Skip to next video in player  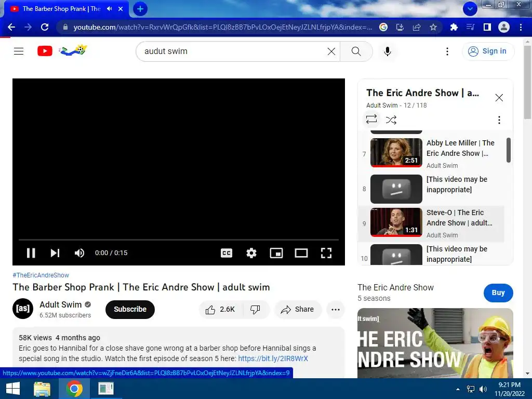(x=55, y=253)
